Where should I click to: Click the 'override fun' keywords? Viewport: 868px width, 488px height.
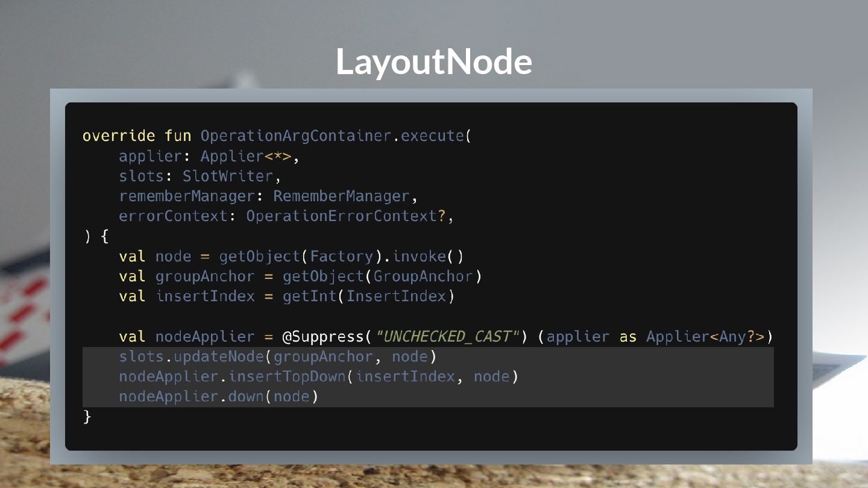(x=137, y=136)
